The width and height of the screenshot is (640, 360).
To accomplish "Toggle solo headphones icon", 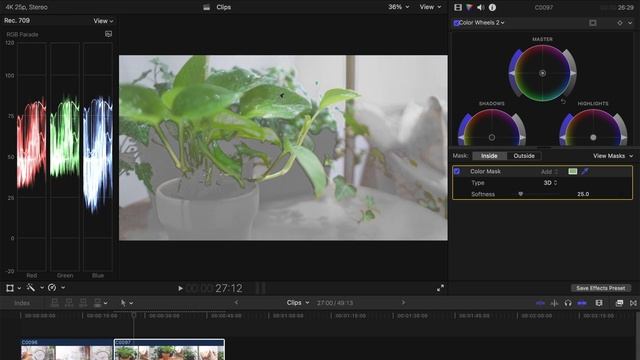I will tap(568, 303).
